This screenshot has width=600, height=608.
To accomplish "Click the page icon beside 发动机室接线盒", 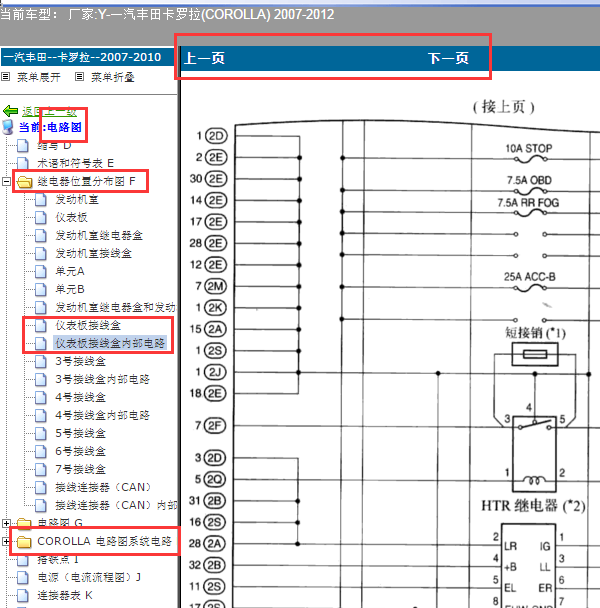I will (41, 253).
